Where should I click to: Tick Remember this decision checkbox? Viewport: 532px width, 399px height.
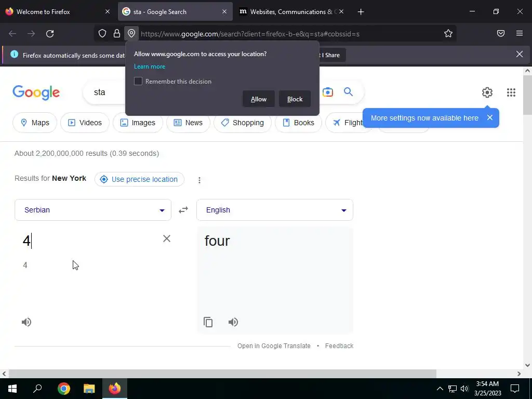(x=138, y=81)
